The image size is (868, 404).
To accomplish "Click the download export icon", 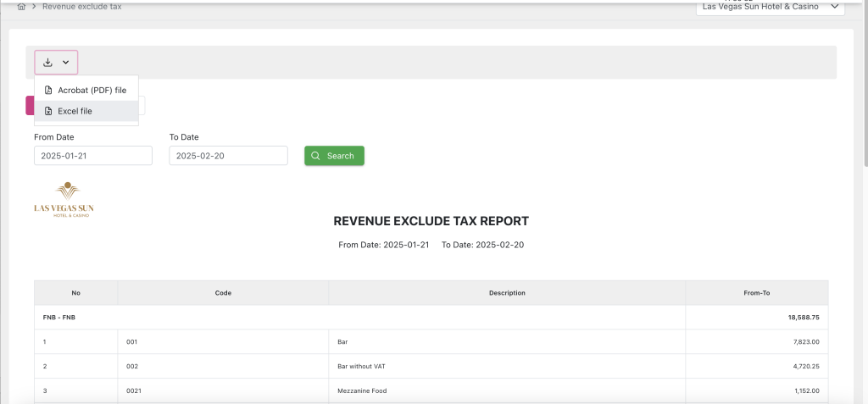I will point(48,63).
